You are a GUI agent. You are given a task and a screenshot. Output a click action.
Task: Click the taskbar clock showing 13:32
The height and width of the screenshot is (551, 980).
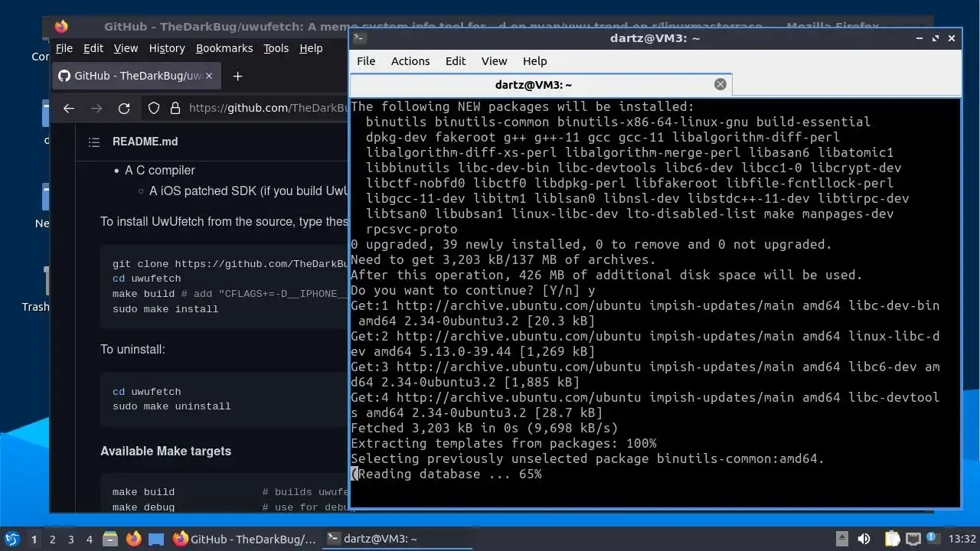pos(962,539)
